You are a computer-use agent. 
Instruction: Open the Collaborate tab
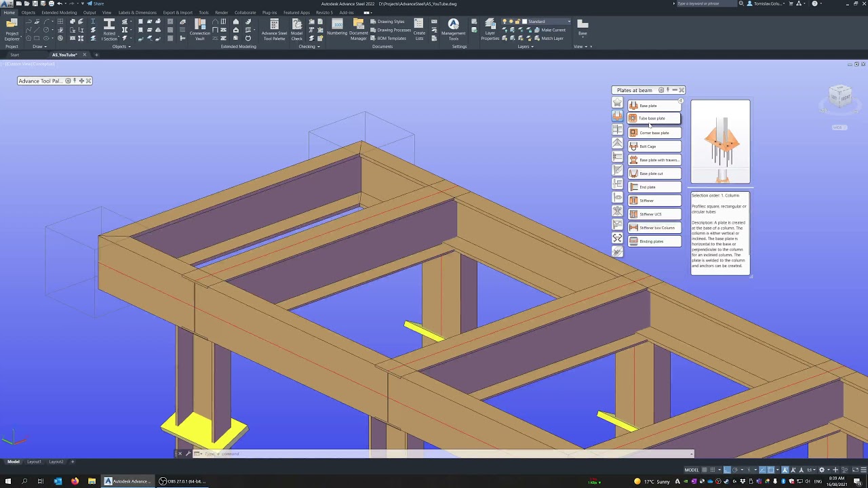point(245,12)
